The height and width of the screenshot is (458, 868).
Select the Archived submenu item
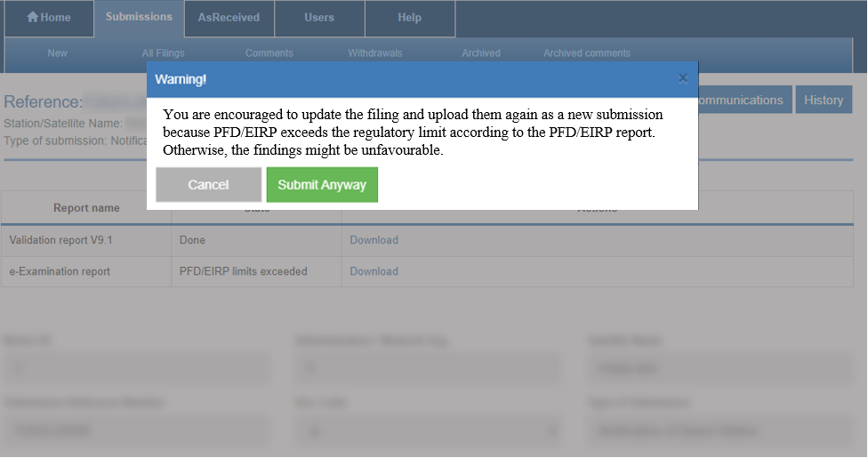[481, 53]
